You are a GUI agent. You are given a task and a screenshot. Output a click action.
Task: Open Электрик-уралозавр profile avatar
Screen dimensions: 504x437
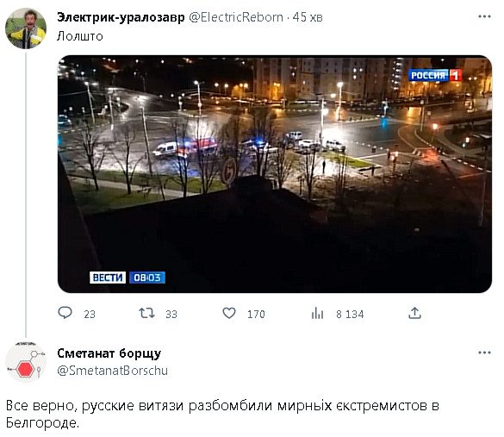coord(26,28)
